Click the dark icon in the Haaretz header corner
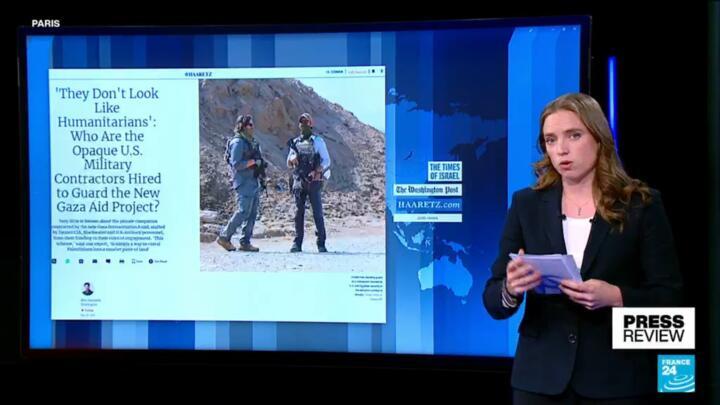Screen dimensions: 720x405 tap(373, 72)
